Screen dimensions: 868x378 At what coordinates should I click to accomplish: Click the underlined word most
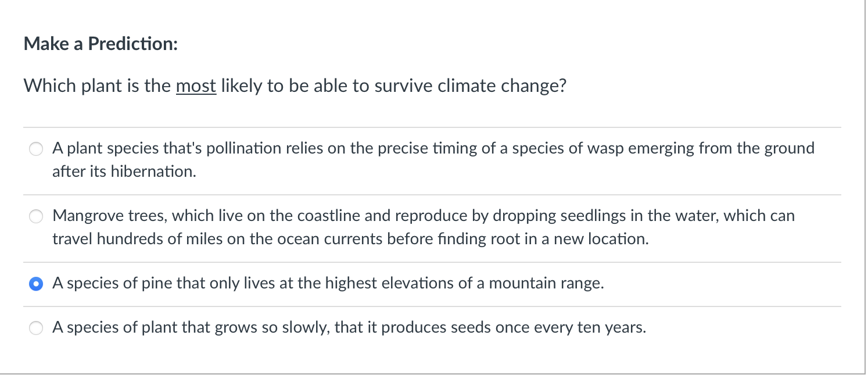tap(197, 85)
